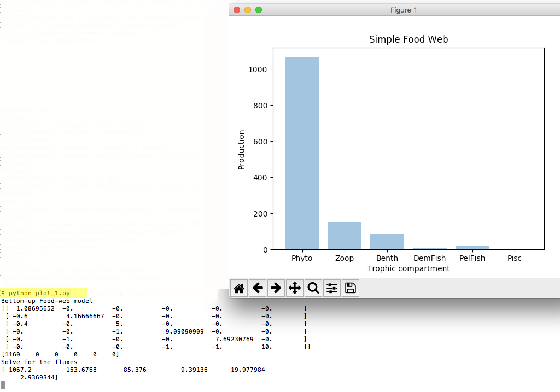Viewport: 560px width, 392px height.
Task: Click the 'Simple Food Web' plot title
Action: tap(409, 39)
